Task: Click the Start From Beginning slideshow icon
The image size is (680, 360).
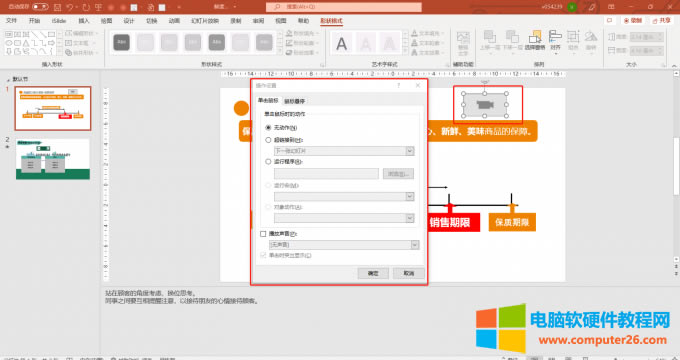Action: pos(99,7)
